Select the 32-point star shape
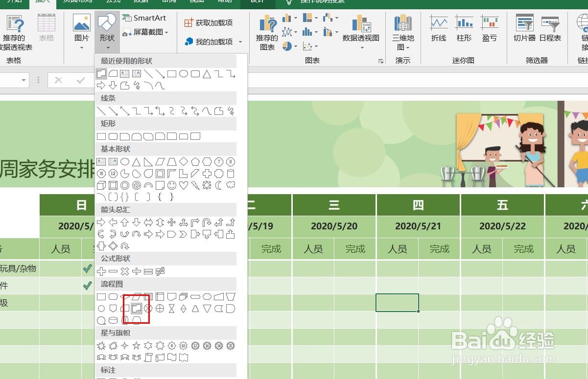The width and height of the screenshot is (588, 379). pos(231,346)
